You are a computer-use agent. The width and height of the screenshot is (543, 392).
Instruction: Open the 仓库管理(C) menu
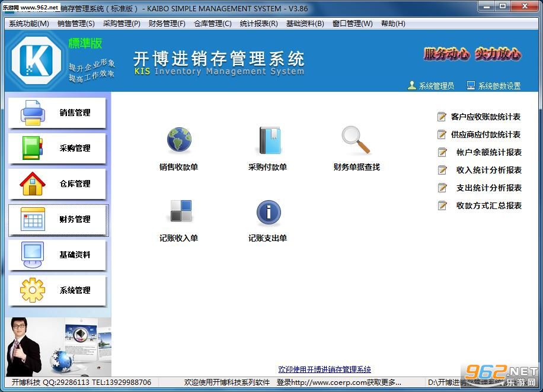pos(213,24)
